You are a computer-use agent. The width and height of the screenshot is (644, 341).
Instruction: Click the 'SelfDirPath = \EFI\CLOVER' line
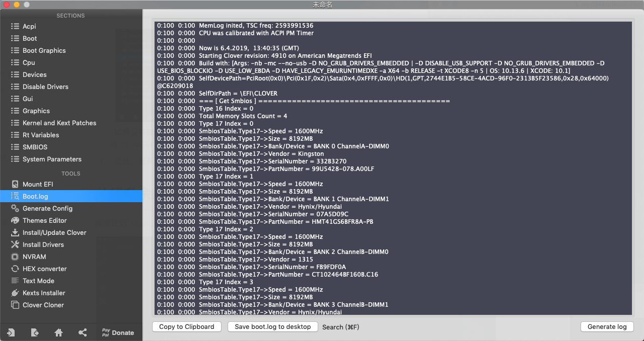click(217, 93)
